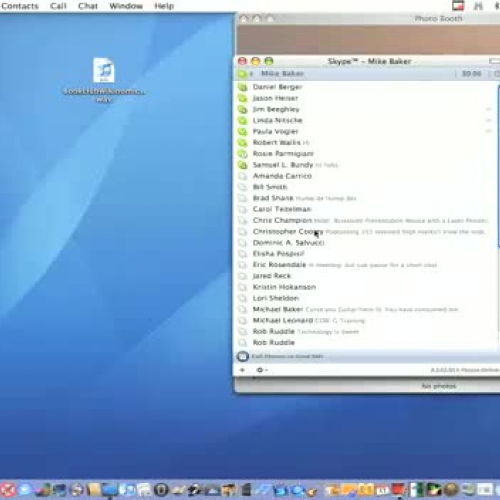
Task: Click Linda Nitsche's online status icon
Action: [x=243, y=120]
